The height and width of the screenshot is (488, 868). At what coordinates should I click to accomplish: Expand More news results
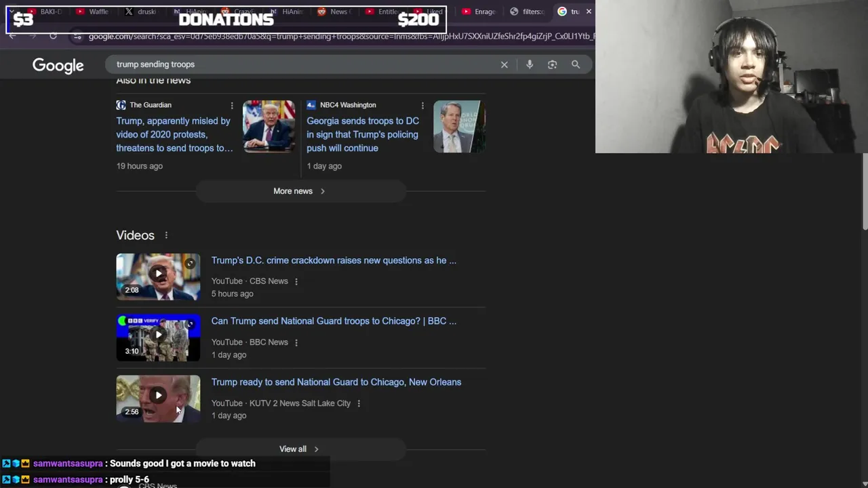tap(300, 191)
